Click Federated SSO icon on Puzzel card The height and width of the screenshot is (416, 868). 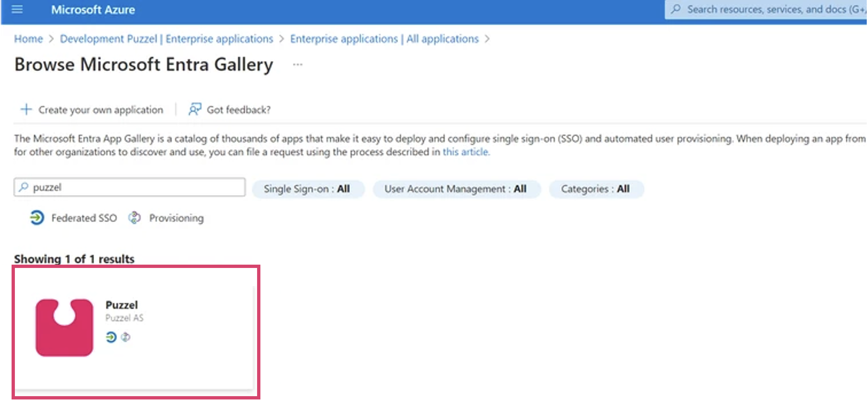(x=111, y=337)
